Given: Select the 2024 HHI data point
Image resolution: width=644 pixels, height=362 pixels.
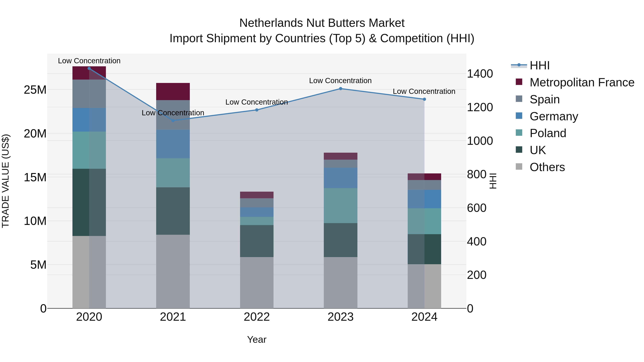Looking at the screenshot, I should click(x=424, y=99).
